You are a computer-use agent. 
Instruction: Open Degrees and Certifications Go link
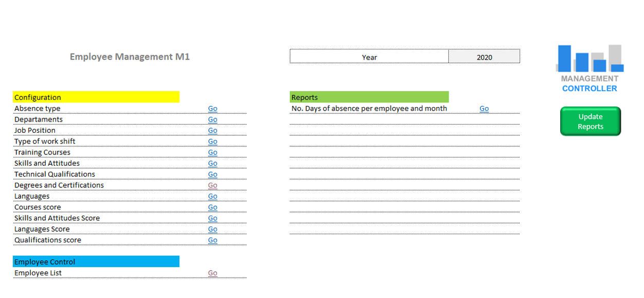coord(212,185)
